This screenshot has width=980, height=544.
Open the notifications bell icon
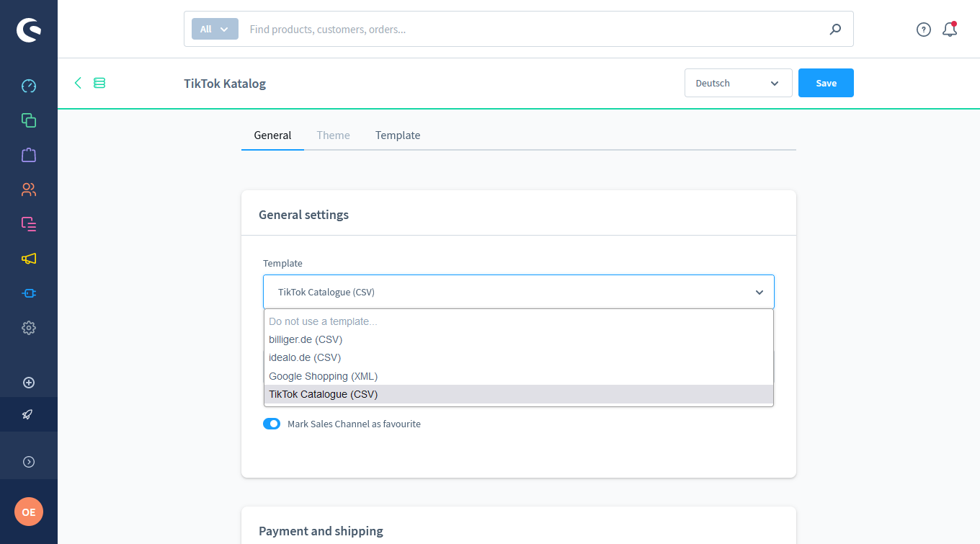click(x=950, y=30)
